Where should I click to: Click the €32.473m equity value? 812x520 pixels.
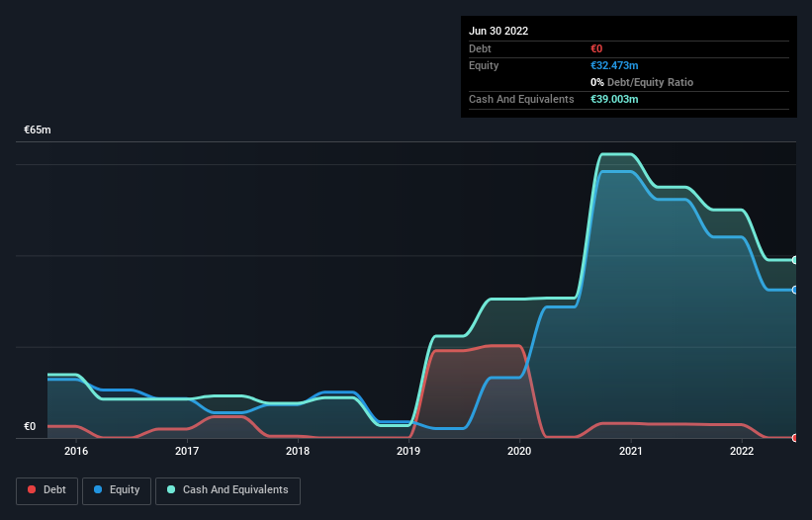coord(614,65)
